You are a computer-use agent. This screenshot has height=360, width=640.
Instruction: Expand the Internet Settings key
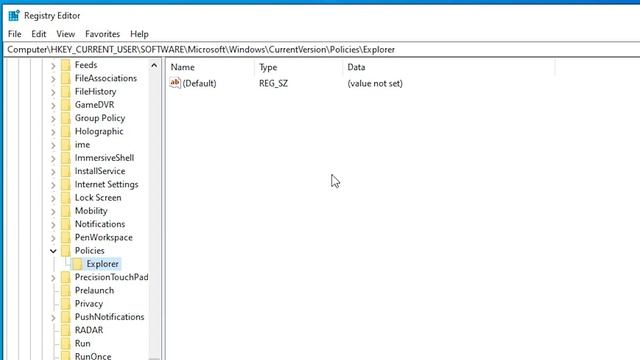coord(53,185)
